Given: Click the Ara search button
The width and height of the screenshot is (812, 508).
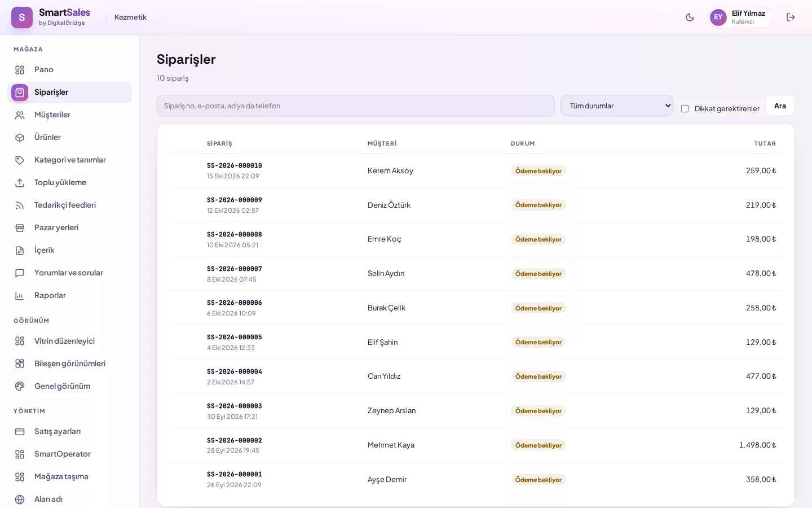Looking at the screenshot, I should [x=780, y=106].
